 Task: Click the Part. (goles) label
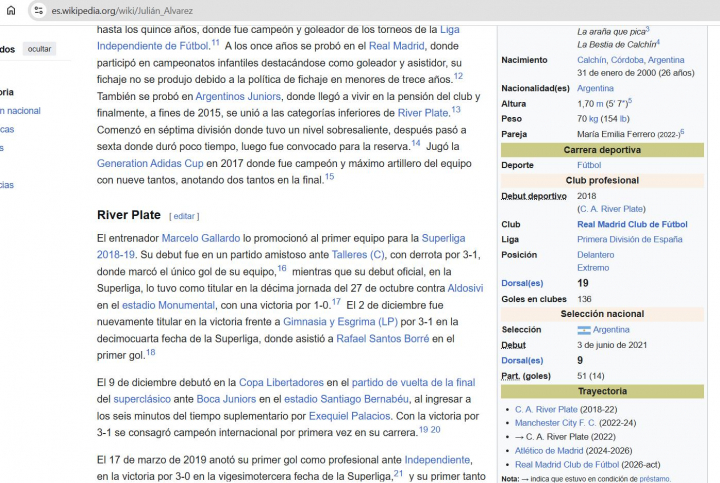(526, 376)
